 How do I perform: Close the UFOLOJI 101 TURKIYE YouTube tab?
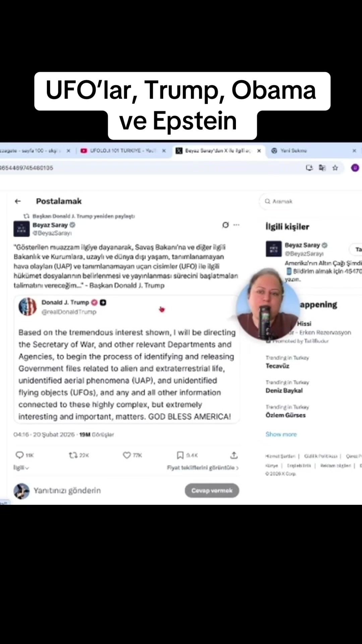pos(164,151)
